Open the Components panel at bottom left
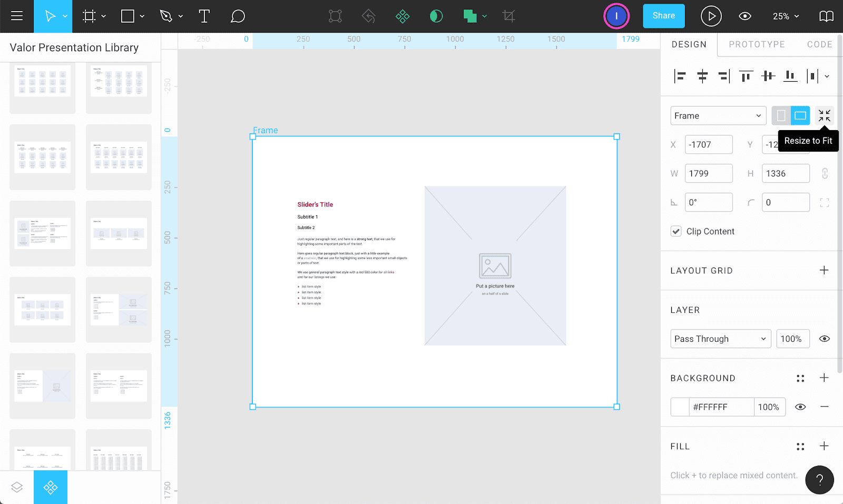 click(x=51, y=487)
